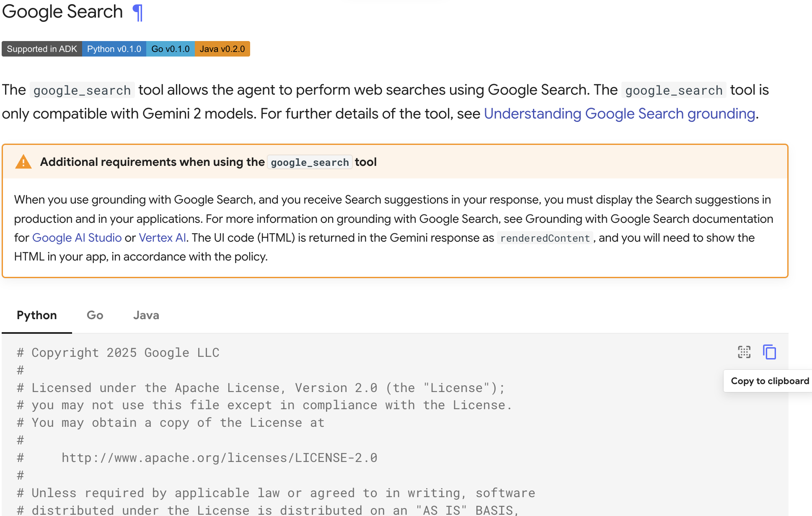
Task: Select the Python code tab
Action: 37,315
